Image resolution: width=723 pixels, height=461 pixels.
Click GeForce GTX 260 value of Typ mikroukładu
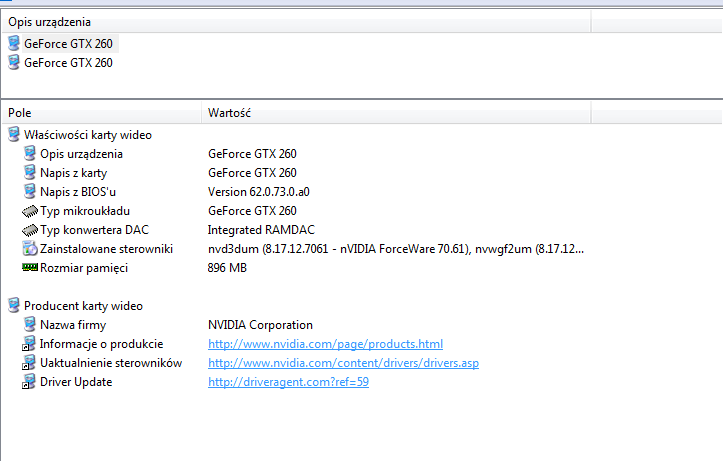(252, 211)
